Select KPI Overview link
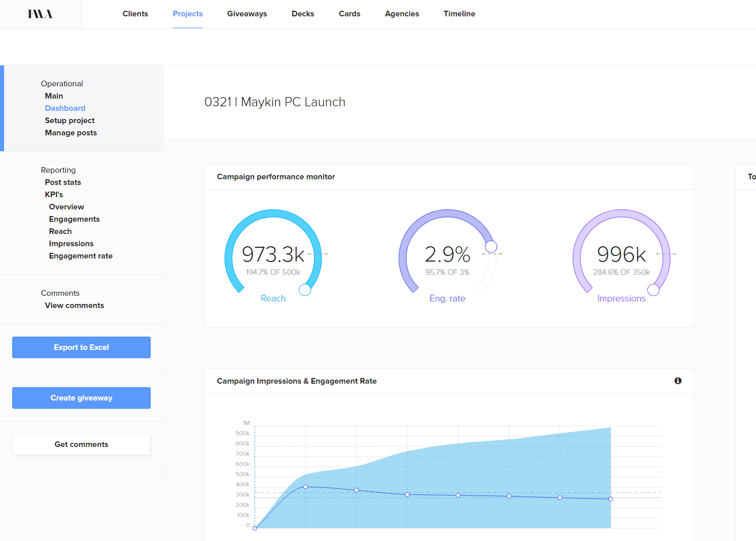This screenshot has width=756, height=541. [66, 207]
